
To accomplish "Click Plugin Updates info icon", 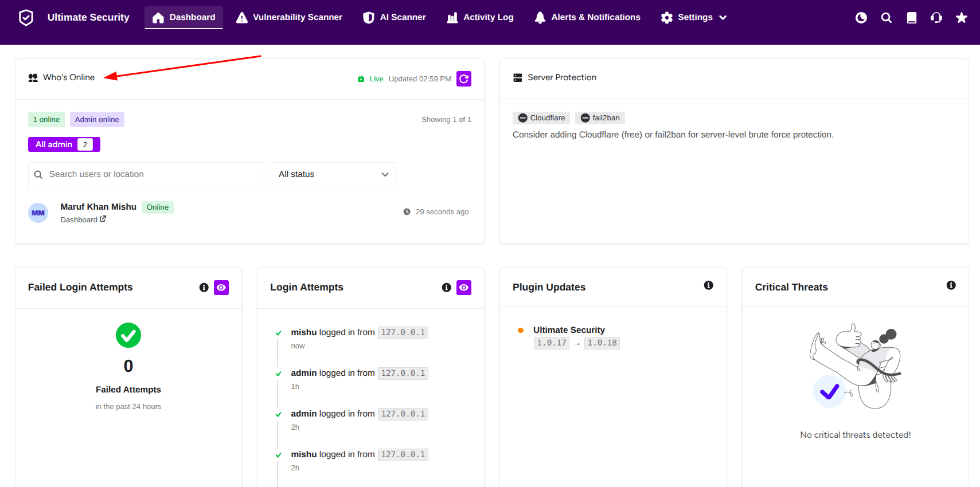I will (709, 285).
